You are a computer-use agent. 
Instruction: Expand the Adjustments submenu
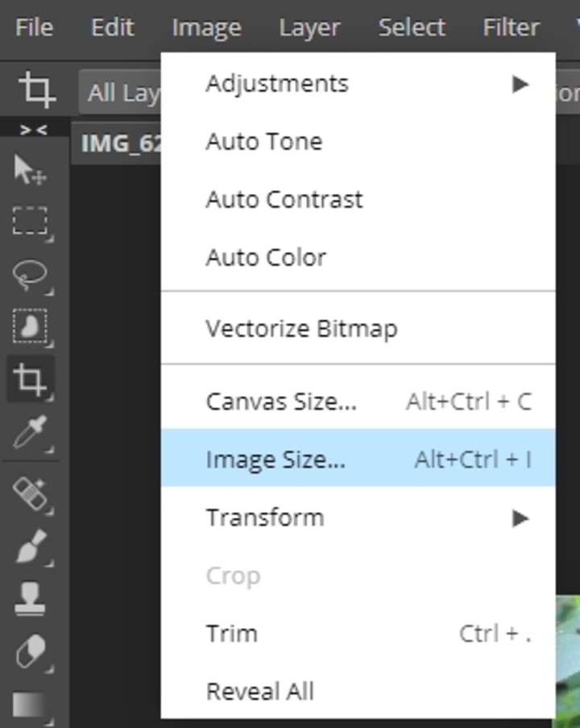coord(358,83)
